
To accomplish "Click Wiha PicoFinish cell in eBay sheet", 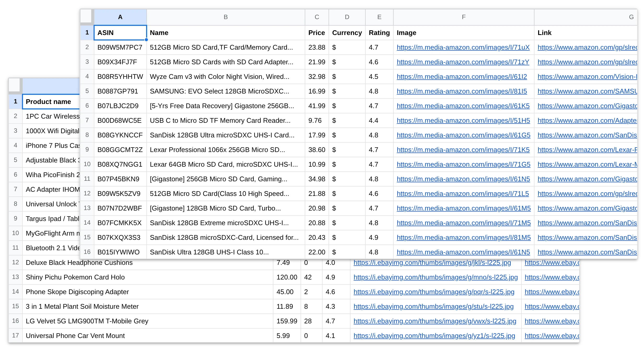I will coord(51,175).
